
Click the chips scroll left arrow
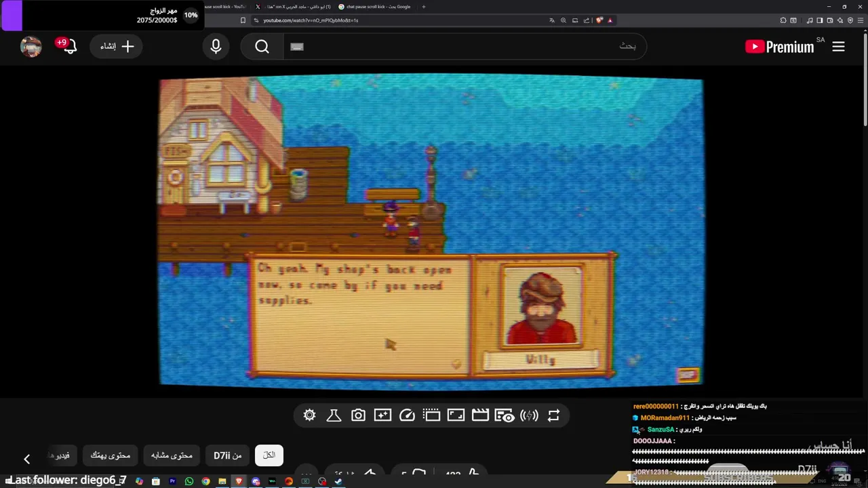pyautogui.click(x=26, y=460)
